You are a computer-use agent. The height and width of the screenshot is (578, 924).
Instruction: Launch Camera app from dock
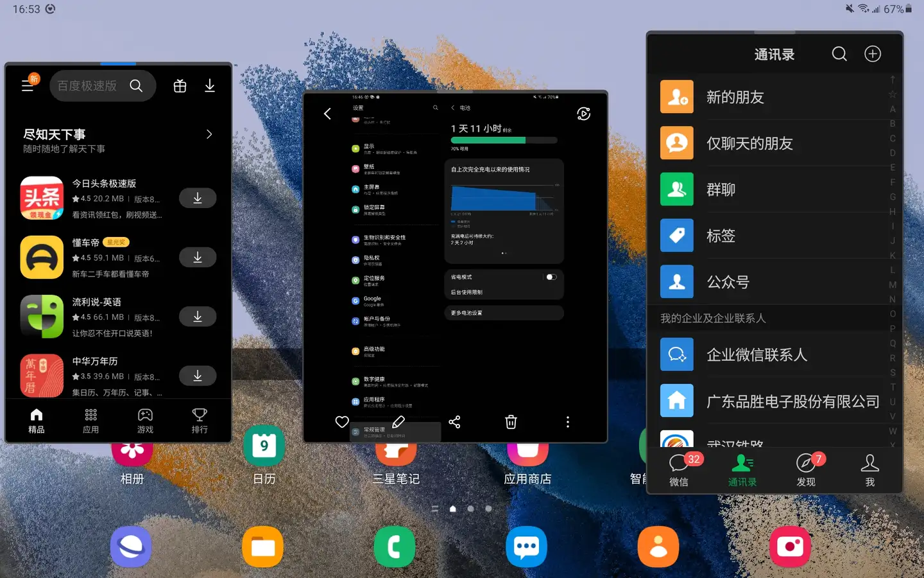791,547
